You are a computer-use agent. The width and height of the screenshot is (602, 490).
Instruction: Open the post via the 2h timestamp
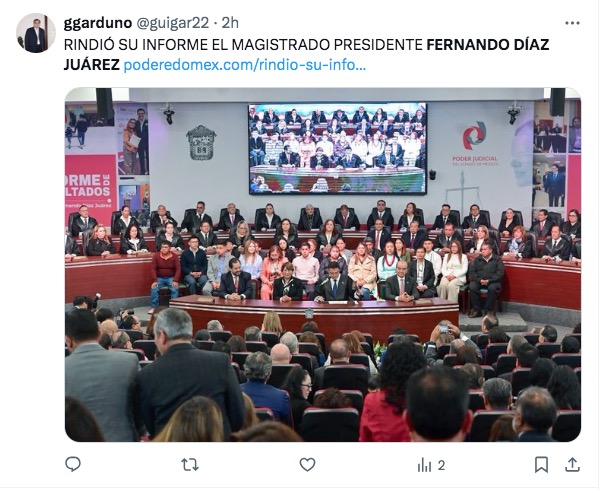click(230, 23)
